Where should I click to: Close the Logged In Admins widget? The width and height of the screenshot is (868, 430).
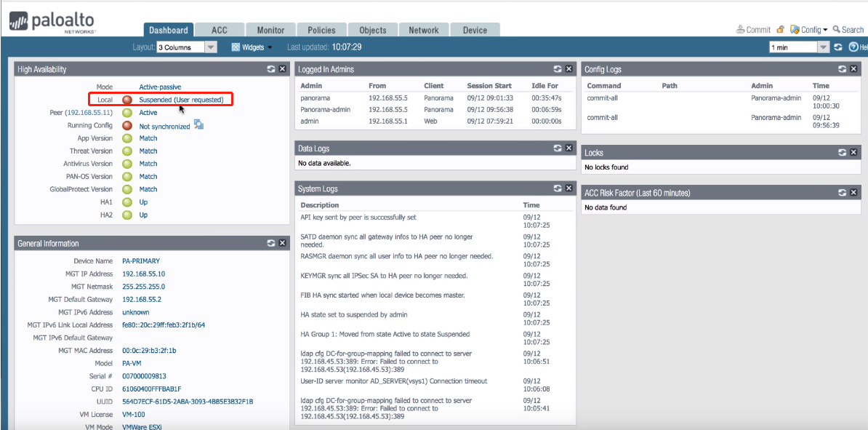click(x=568, y=69)
